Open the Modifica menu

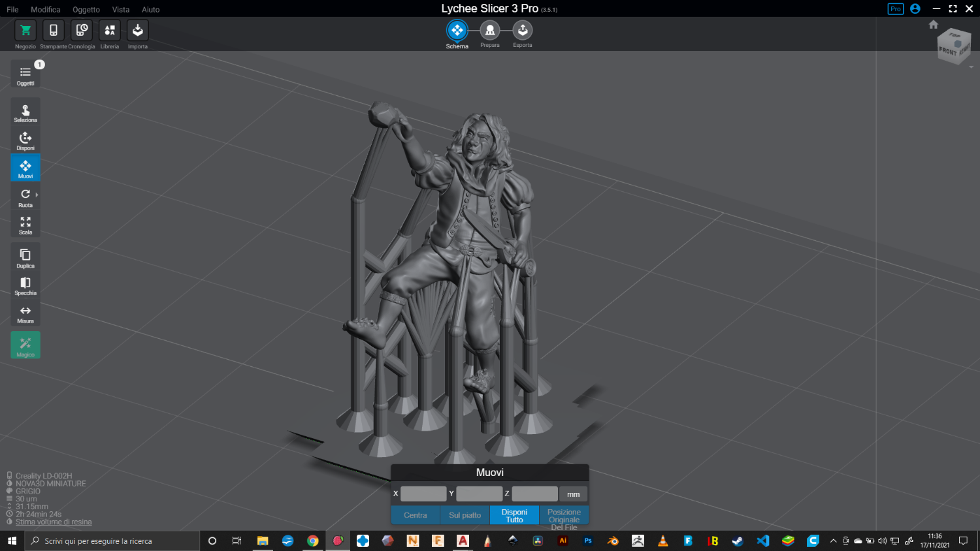pyautogui.click(x=46, y=10)
